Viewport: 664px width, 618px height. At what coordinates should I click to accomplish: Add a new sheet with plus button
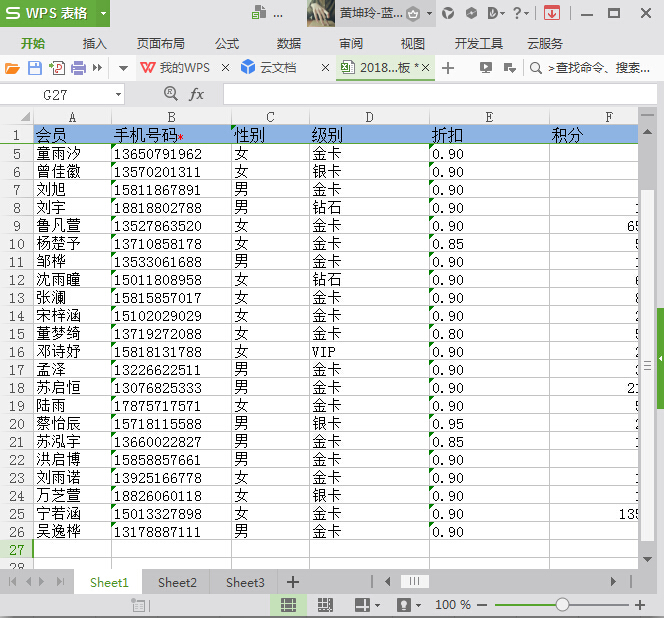click(293, 582)
